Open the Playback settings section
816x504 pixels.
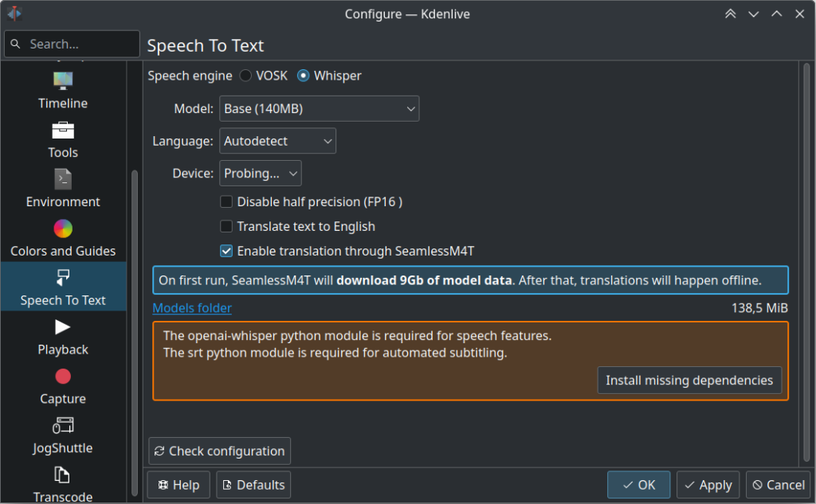[x=62, y=336]
